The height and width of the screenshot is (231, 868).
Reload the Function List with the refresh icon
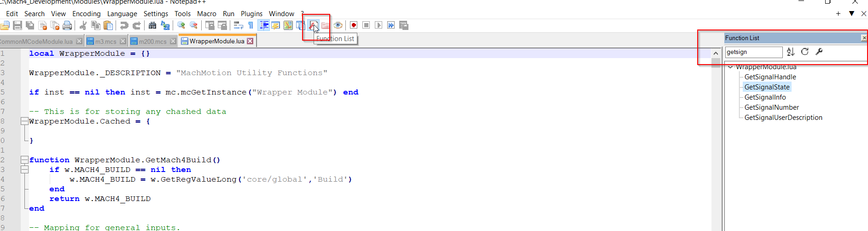click(805, 52)
